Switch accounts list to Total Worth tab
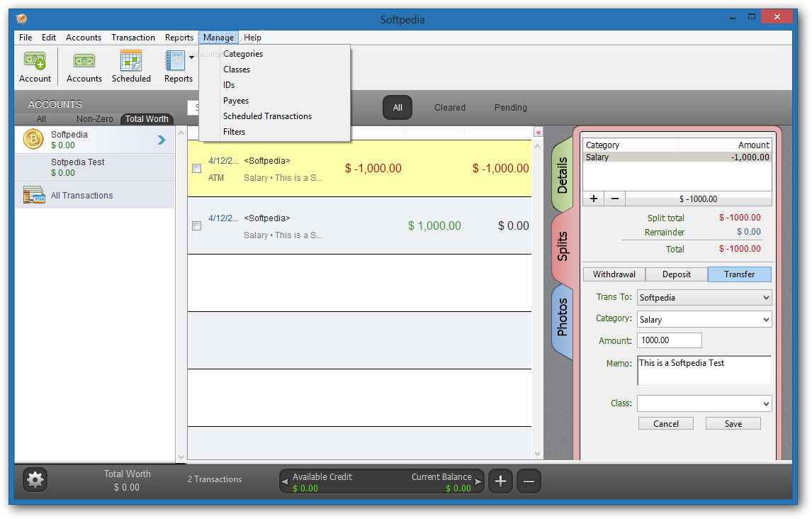 [x=147, y=119]
